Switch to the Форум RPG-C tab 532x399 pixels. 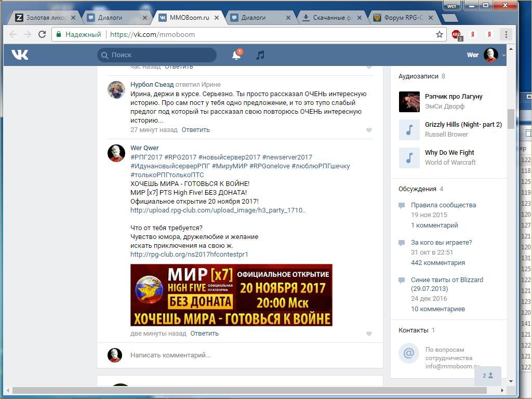click(403, 18)
